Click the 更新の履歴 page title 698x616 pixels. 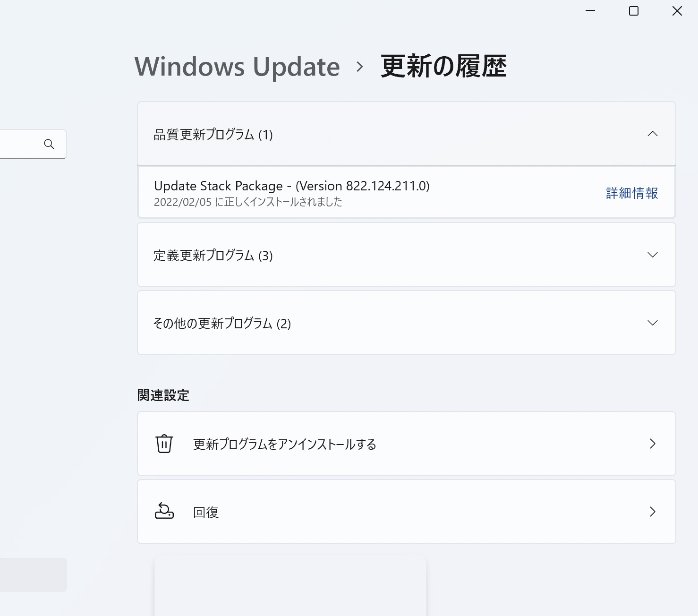(x=443, y=66)
